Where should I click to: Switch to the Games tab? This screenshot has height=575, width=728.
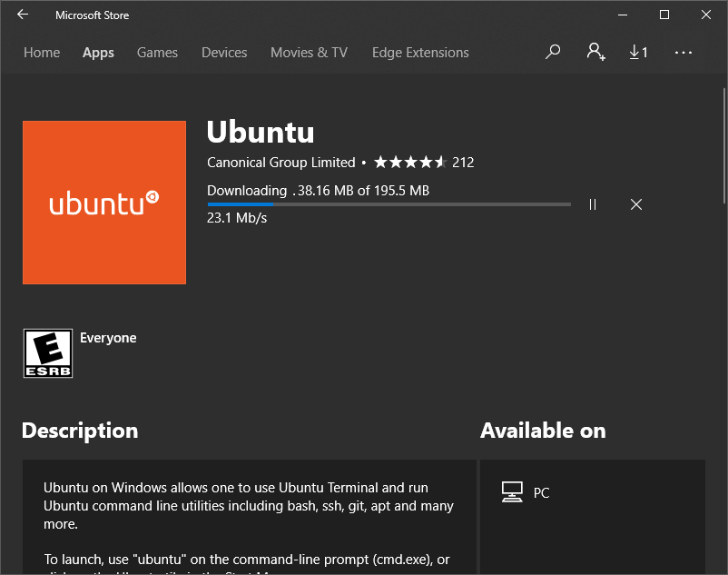(157, 53)
